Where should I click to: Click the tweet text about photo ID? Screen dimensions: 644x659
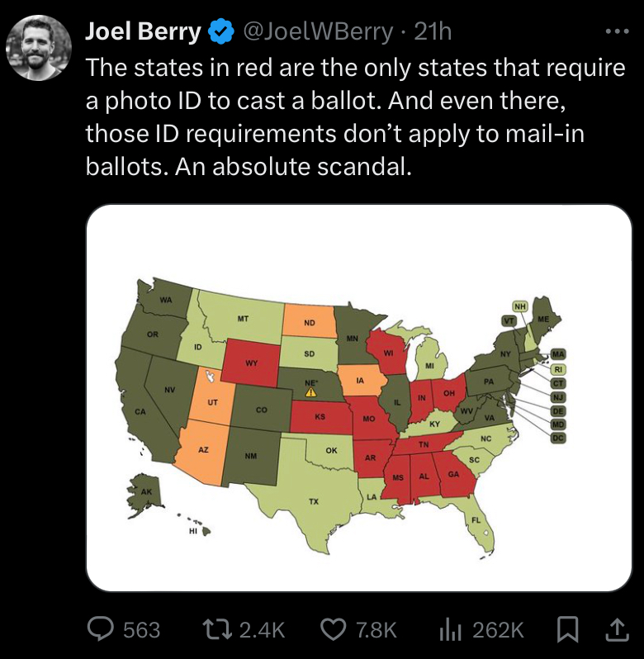(355, 116)
